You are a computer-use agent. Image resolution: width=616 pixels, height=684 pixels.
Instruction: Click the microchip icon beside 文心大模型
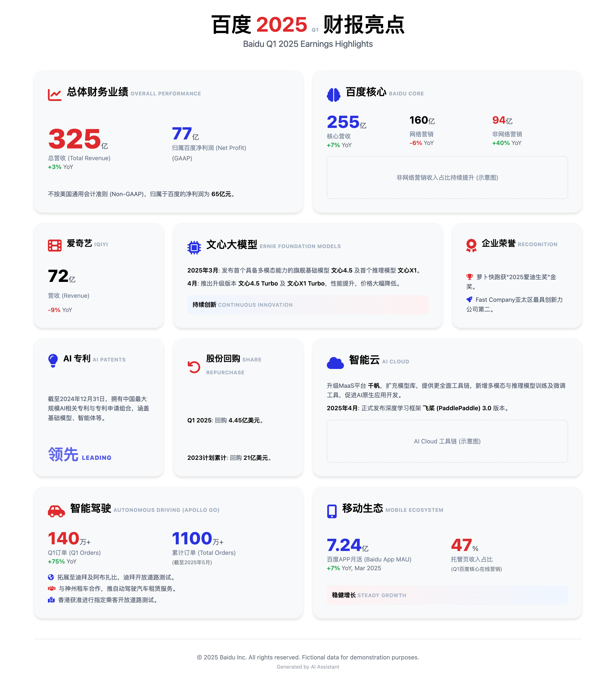pyautogui.click(x=194, y=247)
